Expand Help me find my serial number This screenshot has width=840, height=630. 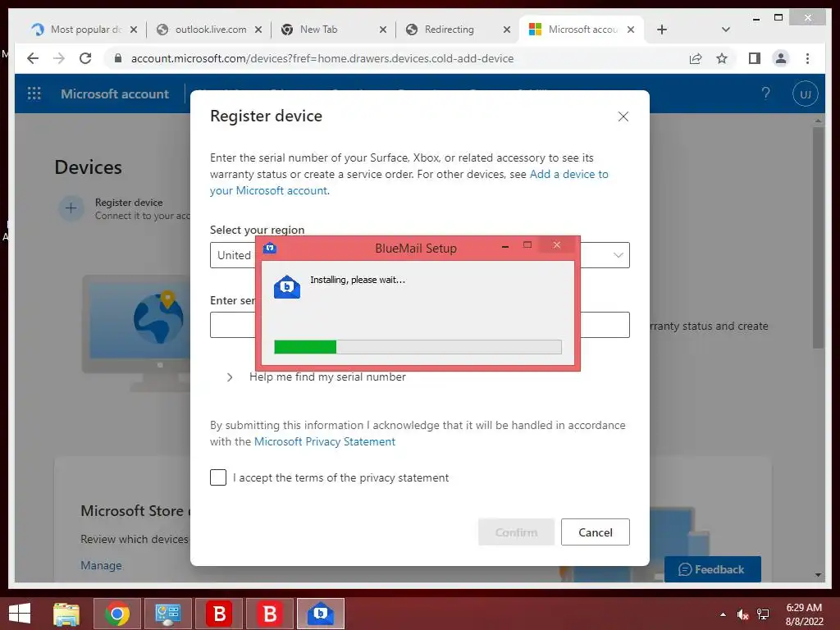[317, 377]
